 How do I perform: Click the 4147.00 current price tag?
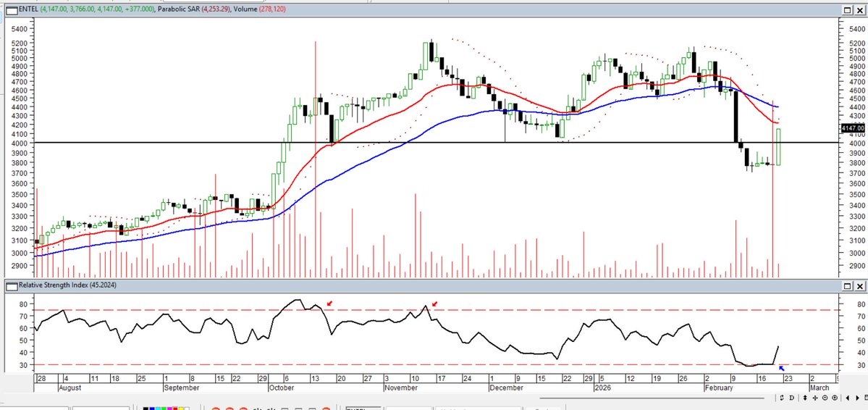coord(853,128)
